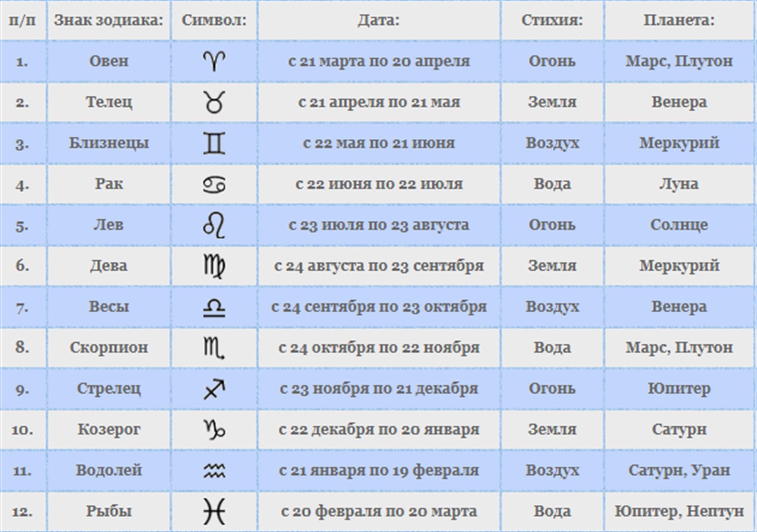Select the 'Юпитер, Нептун' planet cell
757x532 pixels.
tap(679, 511)
